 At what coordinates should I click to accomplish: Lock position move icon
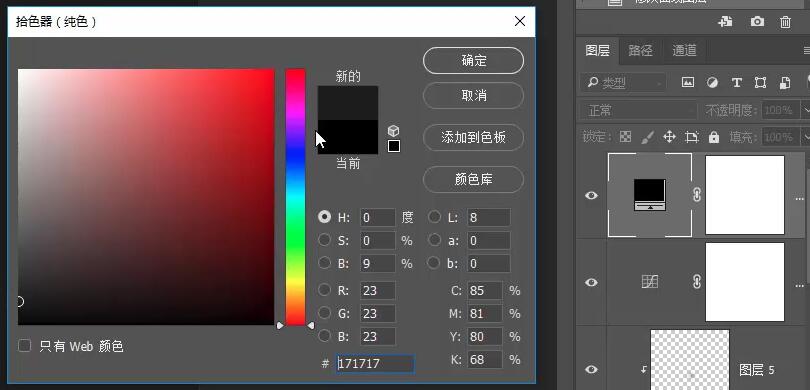(x=669, y=137)
